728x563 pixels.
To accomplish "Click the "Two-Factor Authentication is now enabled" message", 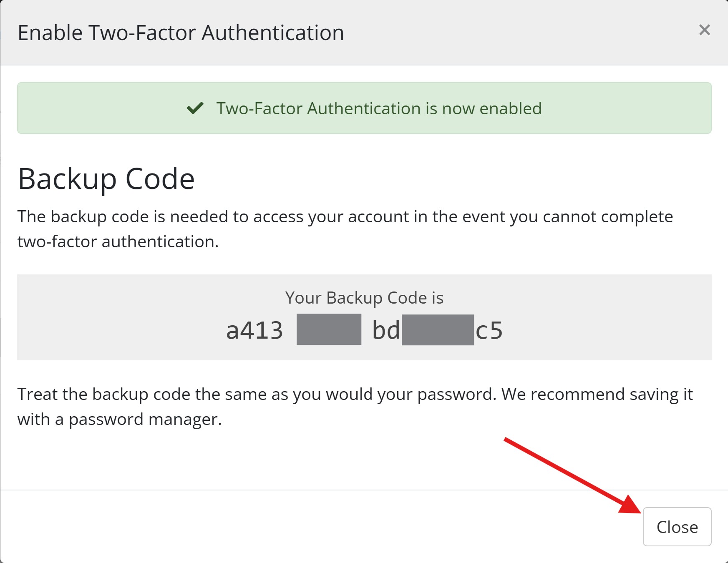I will [x=378, y=108].
